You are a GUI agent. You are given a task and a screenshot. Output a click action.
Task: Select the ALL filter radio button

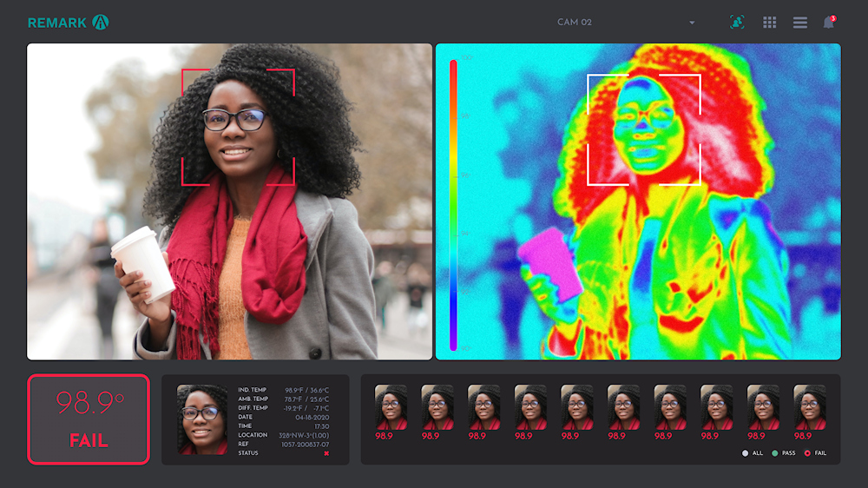point(745,453)
